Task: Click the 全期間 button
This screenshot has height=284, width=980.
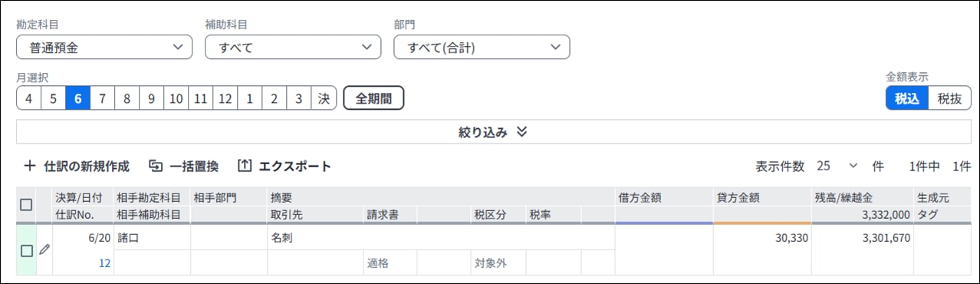Action: tap(373, 98)
